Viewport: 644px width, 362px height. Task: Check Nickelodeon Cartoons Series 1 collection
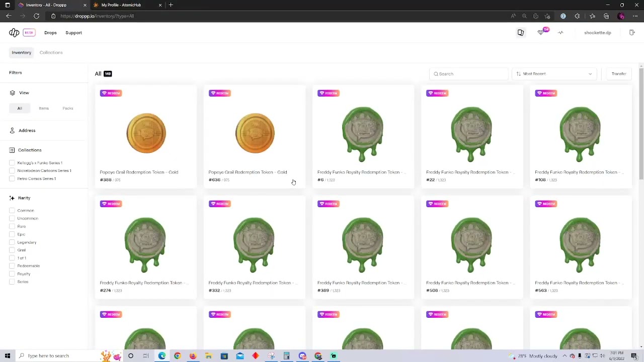[12, 171]
